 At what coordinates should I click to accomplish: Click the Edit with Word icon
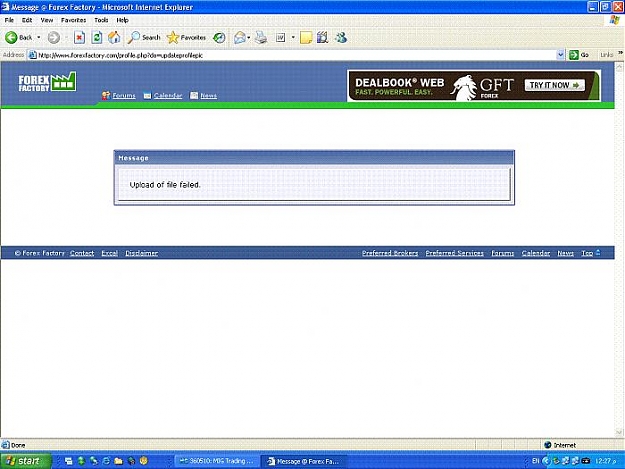click(x=281, y=37)
